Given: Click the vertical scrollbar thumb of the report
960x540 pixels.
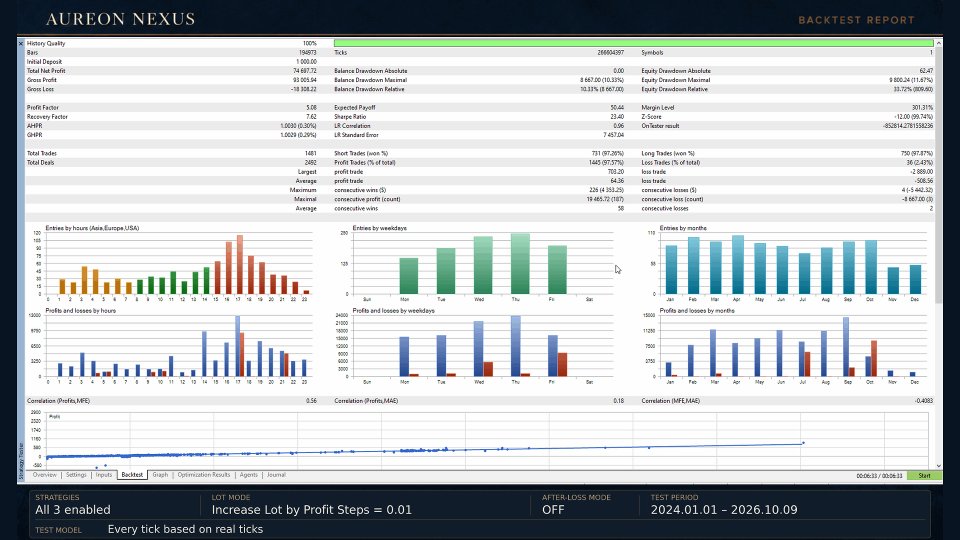Looking at the screenshot, I should [939, 174].
